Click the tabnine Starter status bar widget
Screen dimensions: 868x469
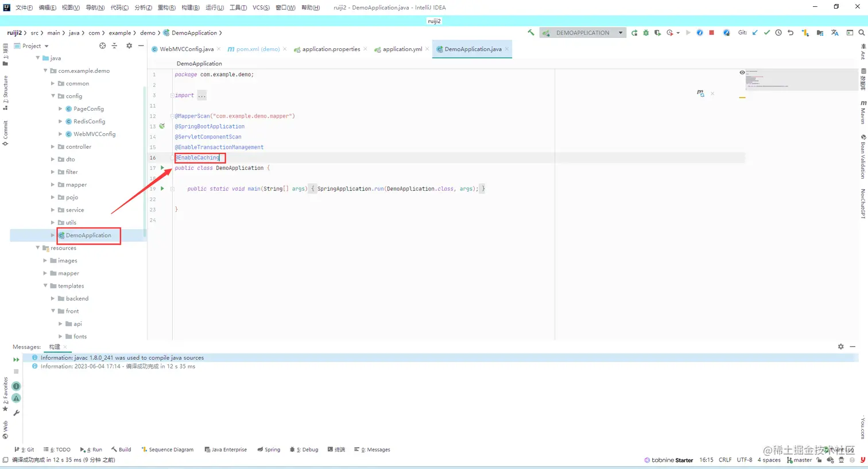(x=669, y=460)
